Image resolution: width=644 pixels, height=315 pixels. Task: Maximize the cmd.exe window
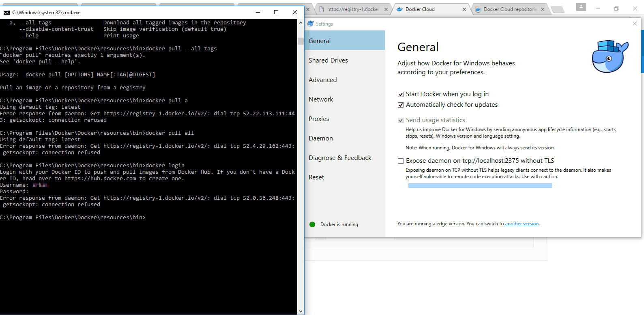tap(276, 12)
